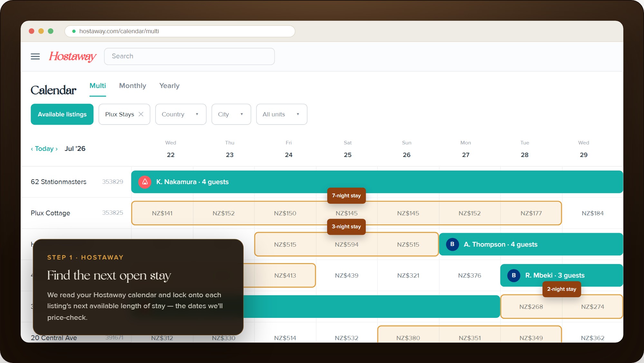This screenshot has height=363, width=644.
Task: Remove the Plux Stays filter
Action: (141, 114)
